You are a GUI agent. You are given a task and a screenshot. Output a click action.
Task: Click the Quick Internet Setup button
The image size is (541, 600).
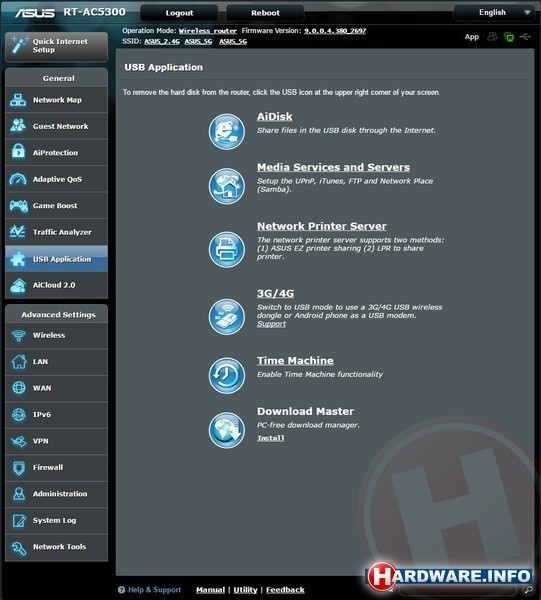(x=57, y=46)
